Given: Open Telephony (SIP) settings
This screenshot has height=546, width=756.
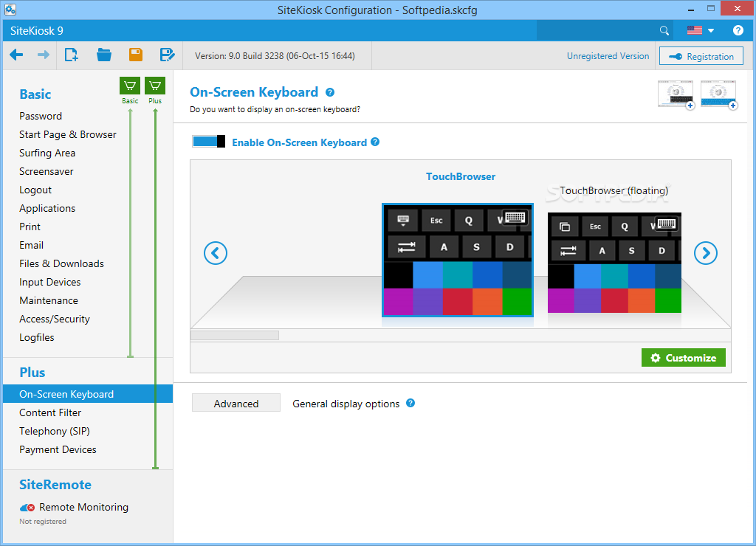Looking at the screenshot, I should (x=55, y=431).
